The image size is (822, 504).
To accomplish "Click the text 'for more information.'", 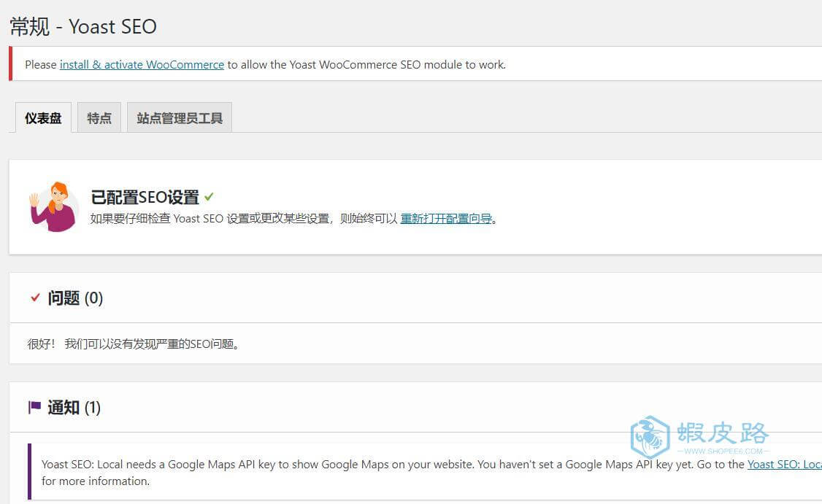I will (96, 481).
